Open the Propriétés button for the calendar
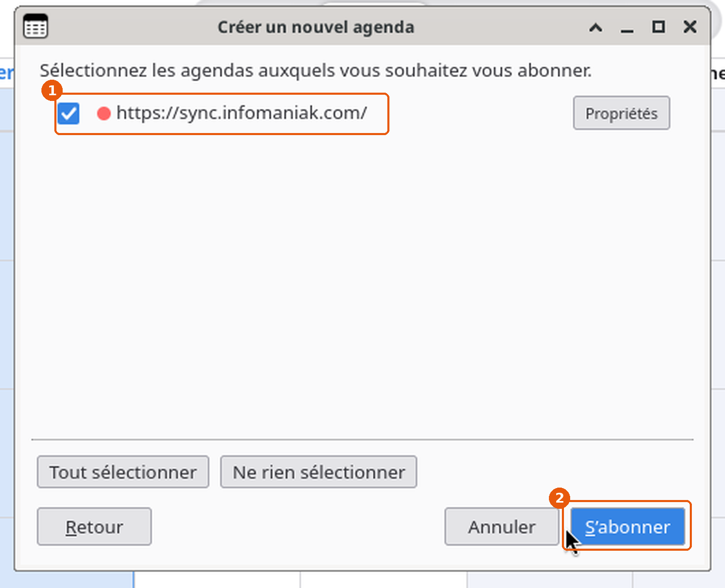 (x=621, y=113)
